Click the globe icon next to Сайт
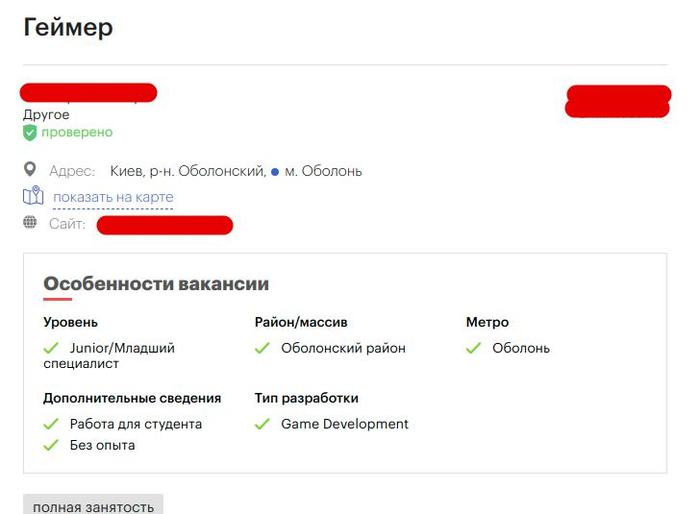 point(29,222)
